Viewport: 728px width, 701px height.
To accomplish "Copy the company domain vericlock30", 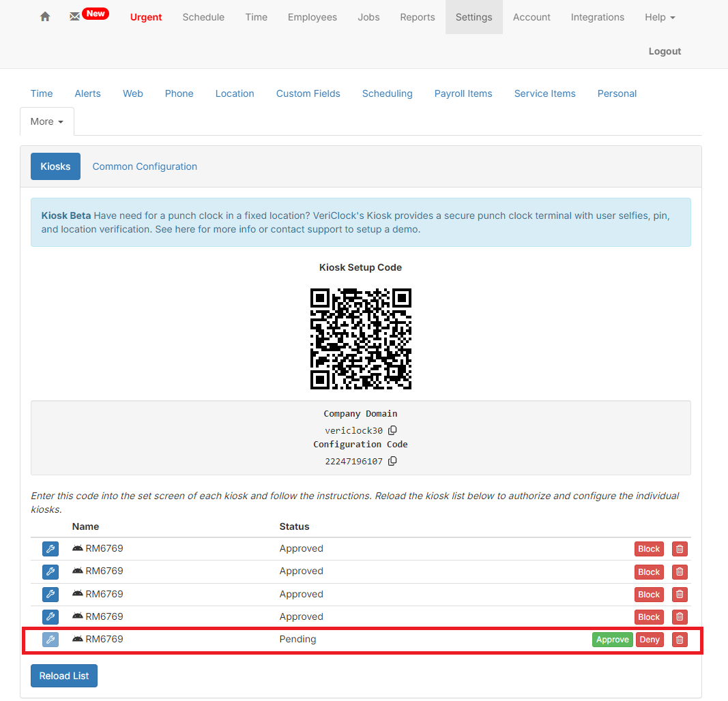I will (393, 430).
